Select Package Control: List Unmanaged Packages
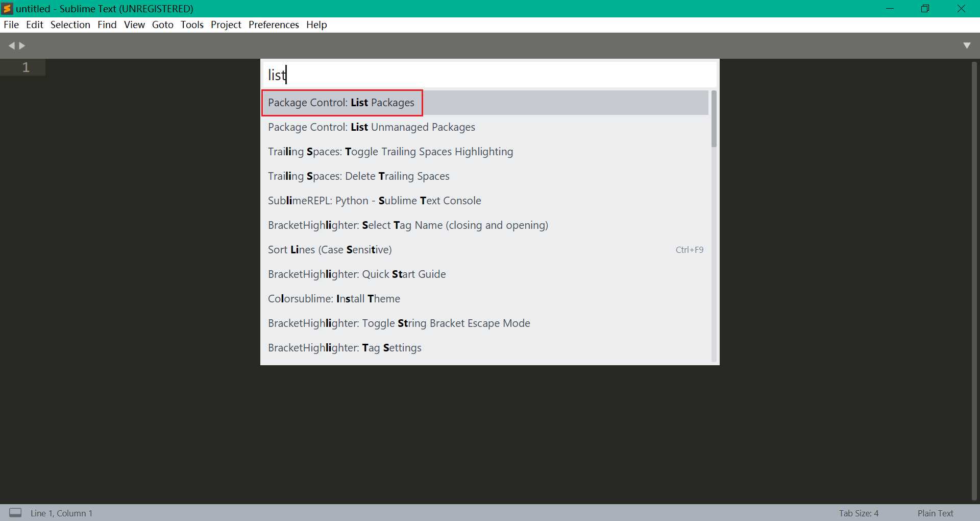 point(485,127)
